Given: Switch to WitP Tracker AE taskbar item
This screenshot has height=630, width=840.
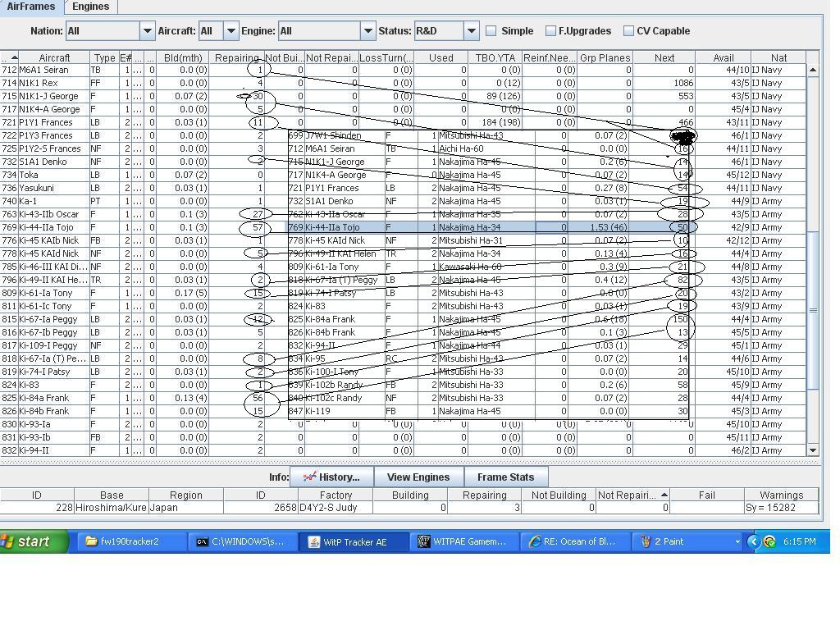Looking at the screenshot, I should point(354,541).
